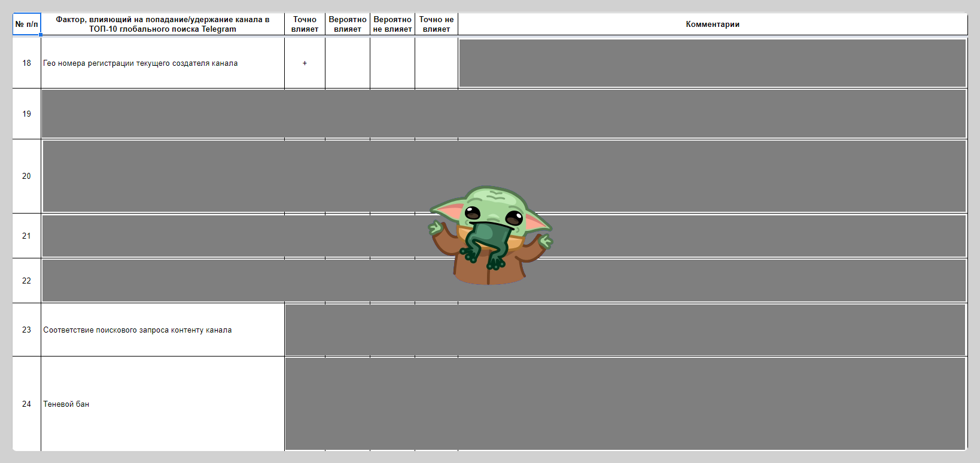Click row number 20 cell
The image size is (980, 463).
pyautogui.click(x=27, y=176)
